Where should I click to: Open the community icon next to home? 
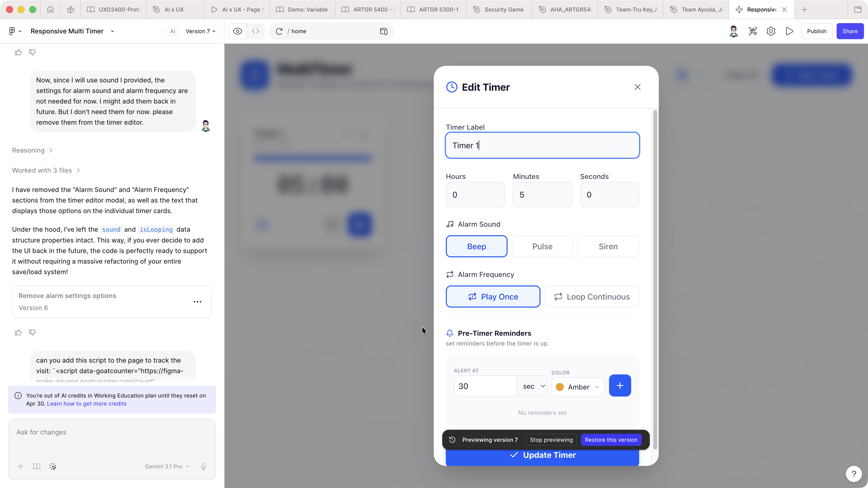pos(70,10)
